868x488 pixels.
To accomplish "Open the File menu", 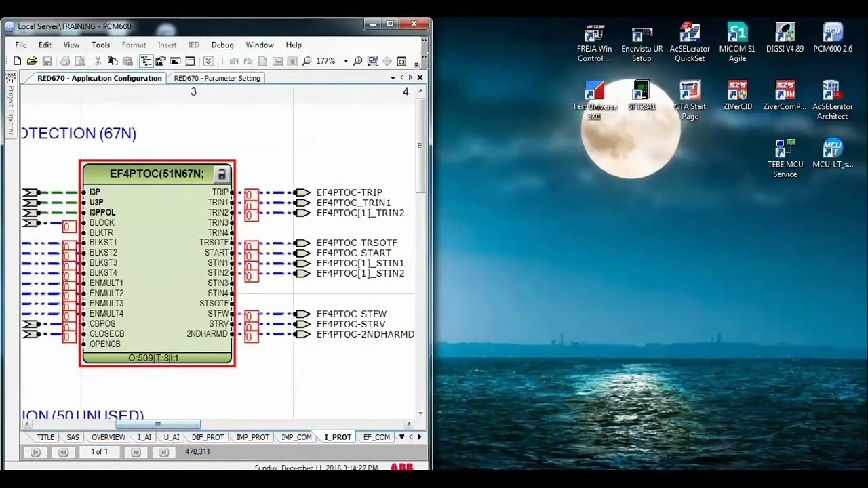I will coord(21,45).
